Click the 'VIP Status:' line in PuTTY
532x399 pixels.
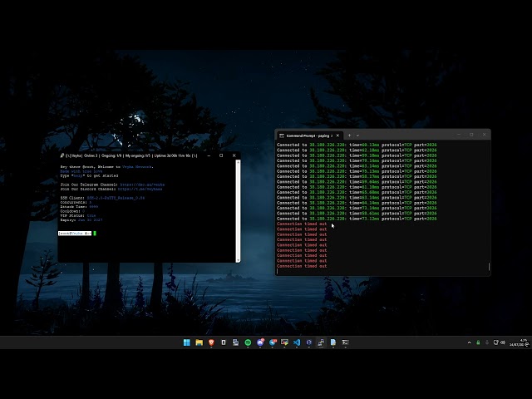(78, 215)
